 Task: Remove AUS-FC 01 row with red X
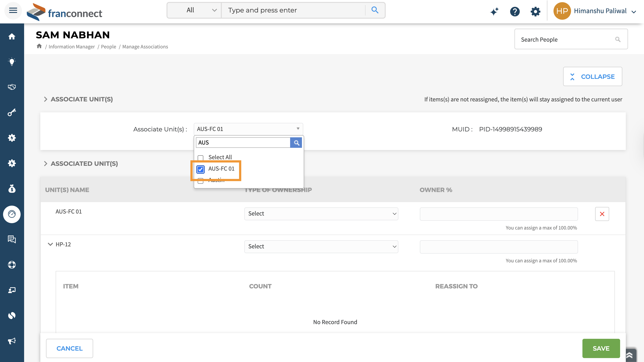[x=602, y=214]
